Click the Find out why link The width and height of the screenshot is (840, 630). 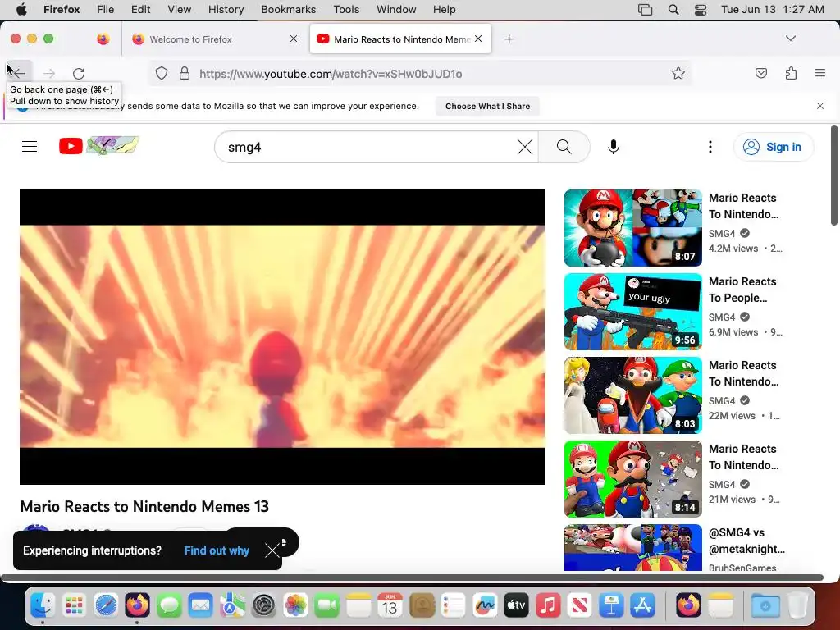(217, 550)
